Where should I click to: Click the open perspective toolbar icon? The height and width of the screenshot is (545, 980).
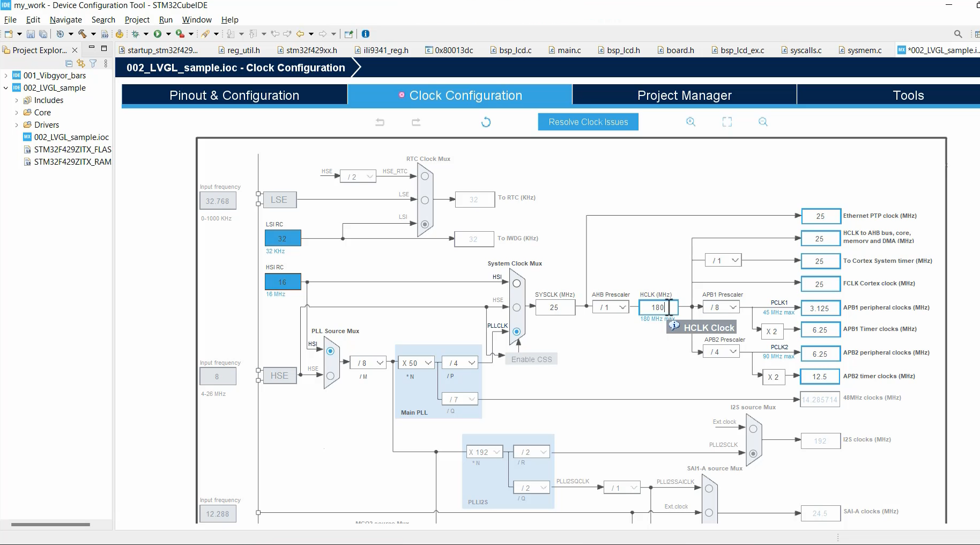[348, 34]
